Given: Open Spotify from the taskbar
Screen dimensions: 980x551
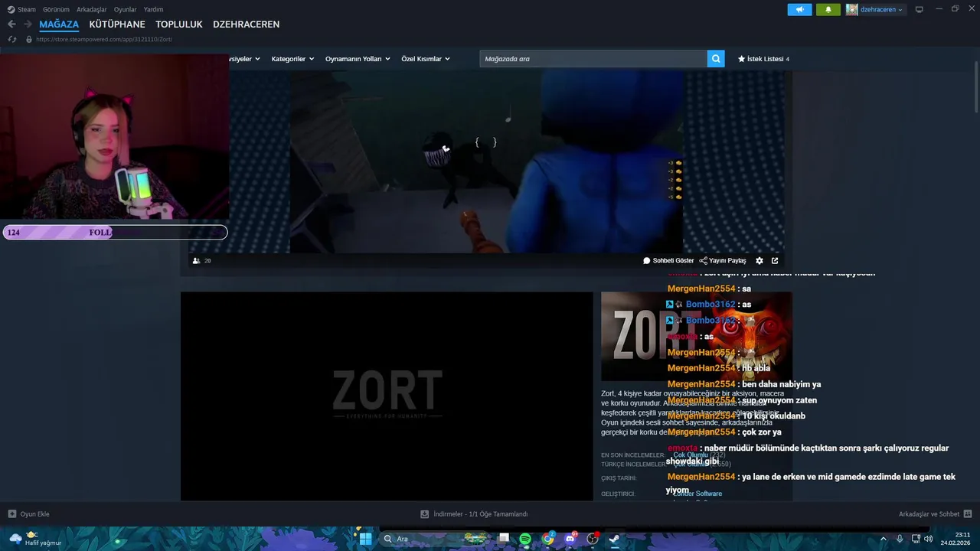Looking at the screenshot, I should click(x=525, y=539).
